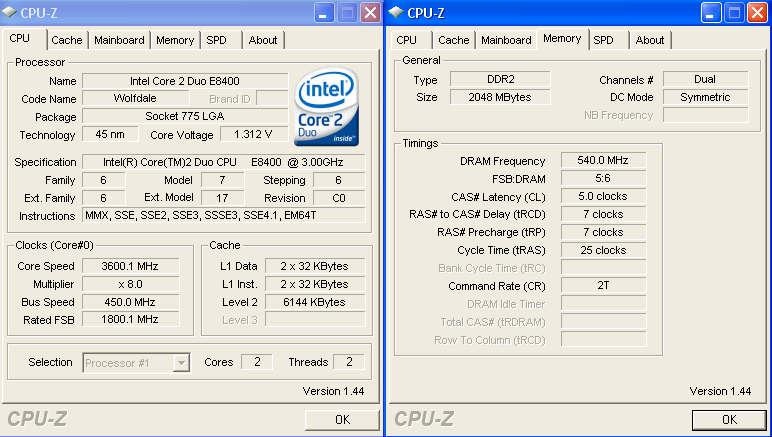Switch to Cache tab in left window
The width and height of the screenshot is (772, 437).
(x=67, y=40)
